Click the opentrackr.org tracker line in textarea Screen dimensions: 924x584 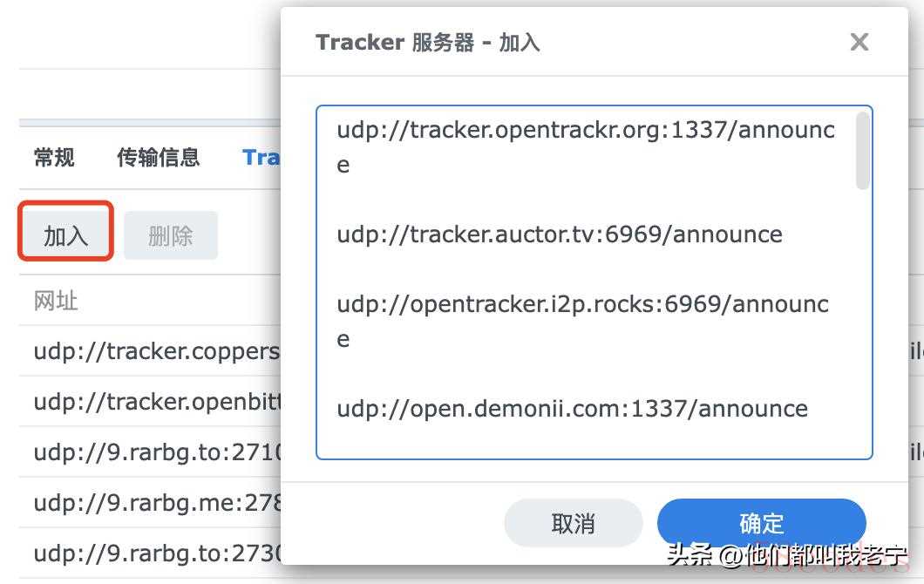pos(586,146)
